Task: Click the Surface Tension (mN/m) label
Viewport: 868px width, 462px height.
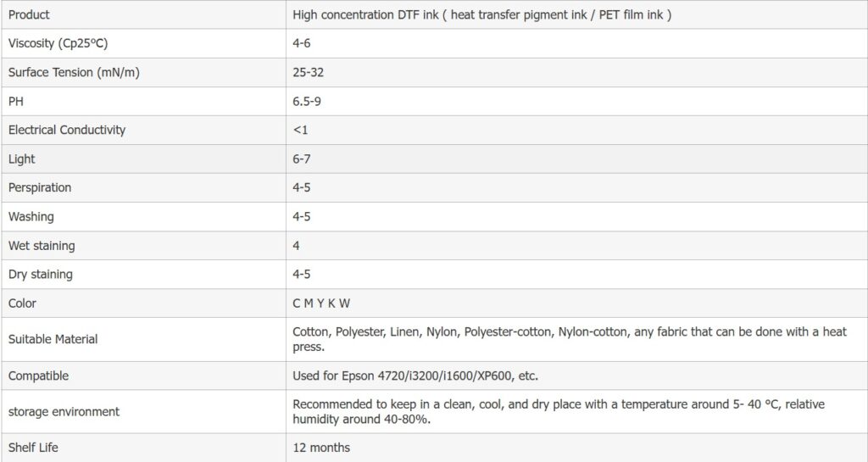Action: click(74, 73)
